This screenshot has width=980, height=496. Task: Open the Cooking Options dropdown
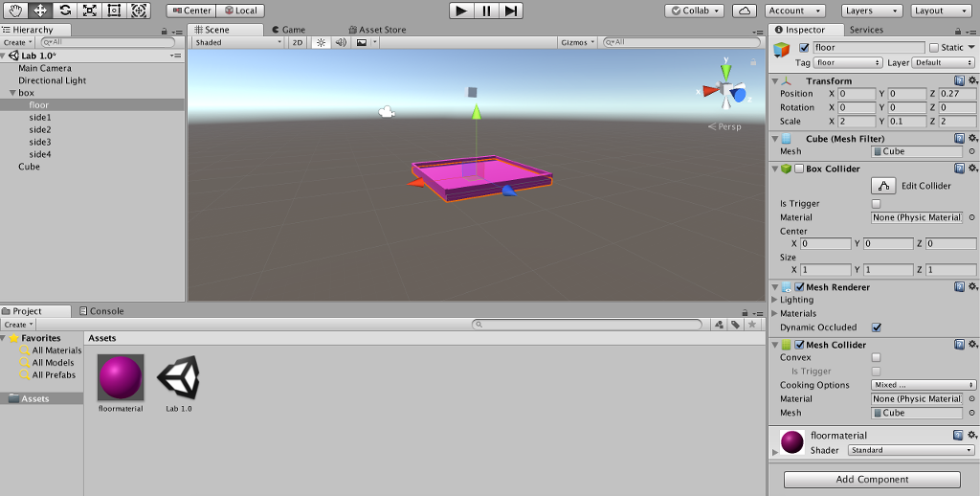pyautogui.click(x=924, y=385)
